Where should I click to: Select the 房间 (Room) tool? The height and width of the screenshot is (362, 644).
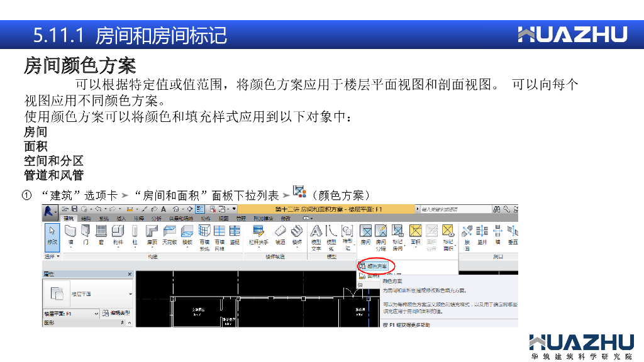click(x=365, y=236)
